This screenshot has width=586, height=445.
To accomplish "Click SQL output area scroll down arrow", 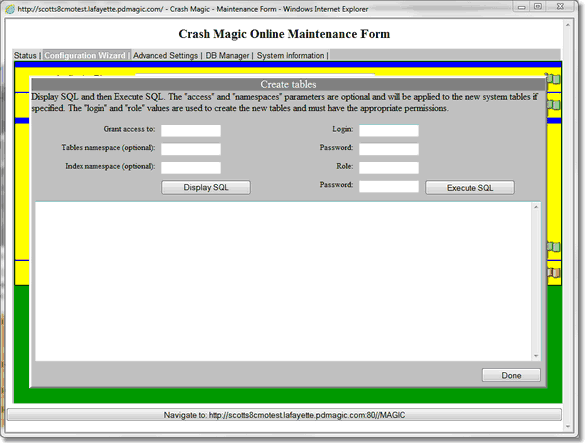I will point(536,356).
